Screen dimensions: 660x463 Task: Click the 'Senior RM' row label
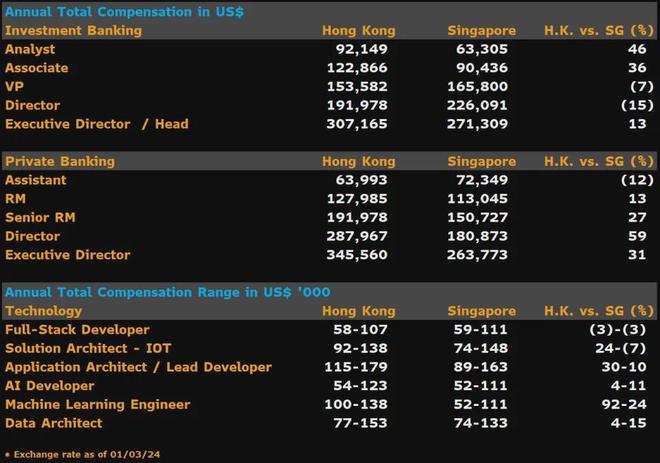pos(40,218)
